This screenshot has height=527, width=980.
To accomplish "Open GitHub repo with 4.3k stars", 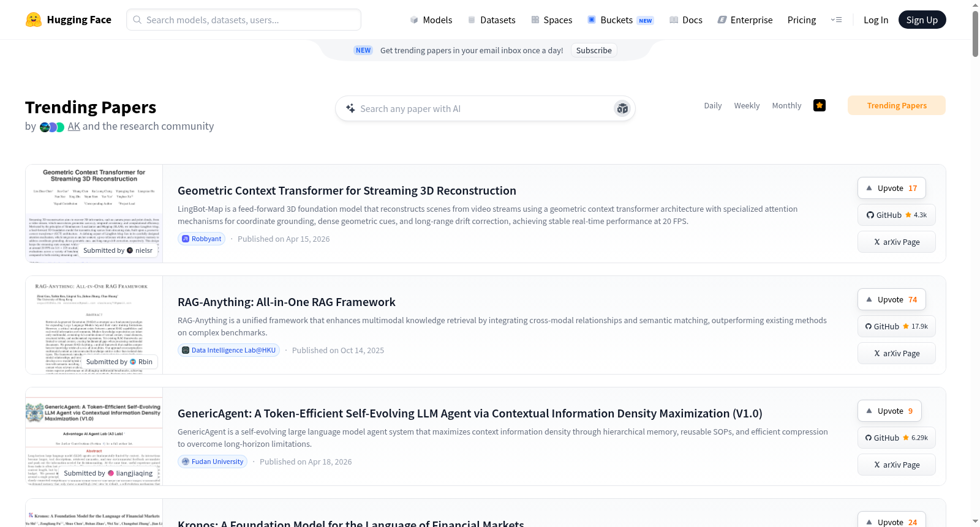I will pyautogui.click(x=897, y=215).
